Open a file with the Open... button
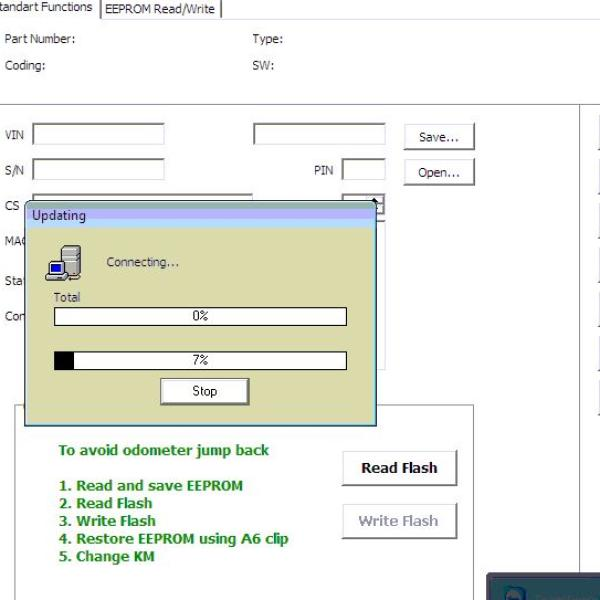Screen dimensions: 600x600 [438, 172]
